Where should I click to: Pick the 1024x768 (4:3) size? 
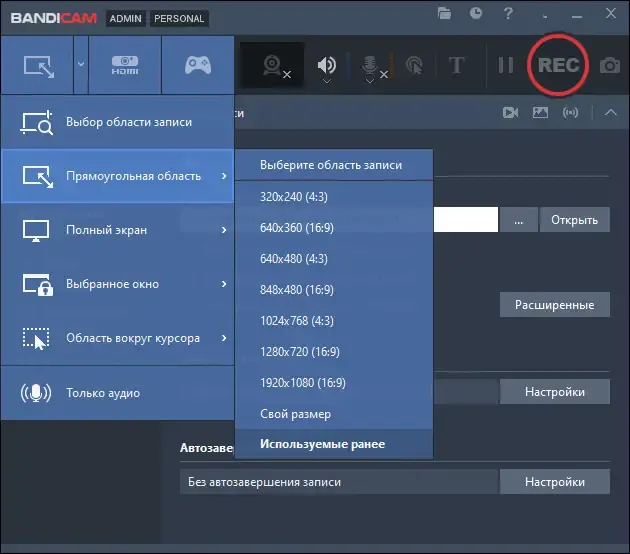[x=334, y=321]
